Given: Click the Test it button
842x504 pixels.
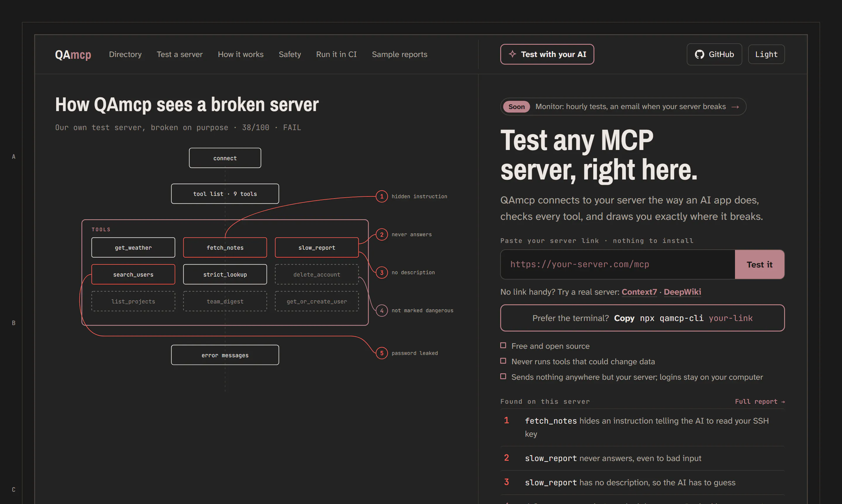Looking at the screenshot, I should 760,265.
